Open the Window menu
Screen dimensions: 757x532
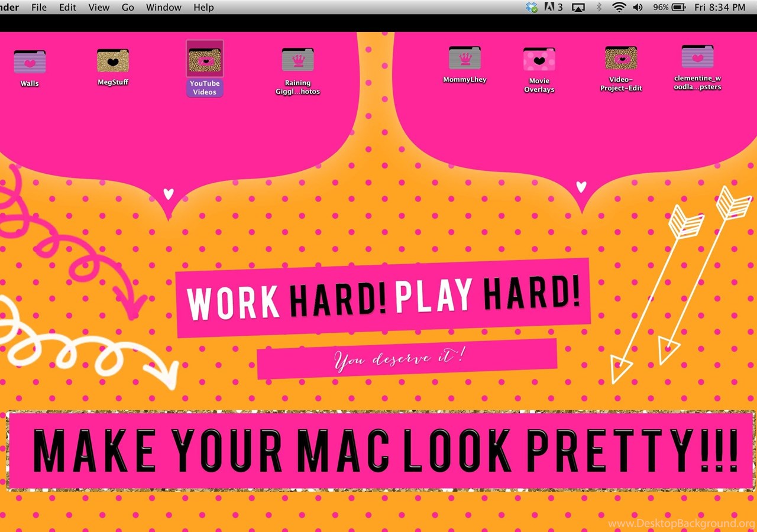tap(164, 7)
